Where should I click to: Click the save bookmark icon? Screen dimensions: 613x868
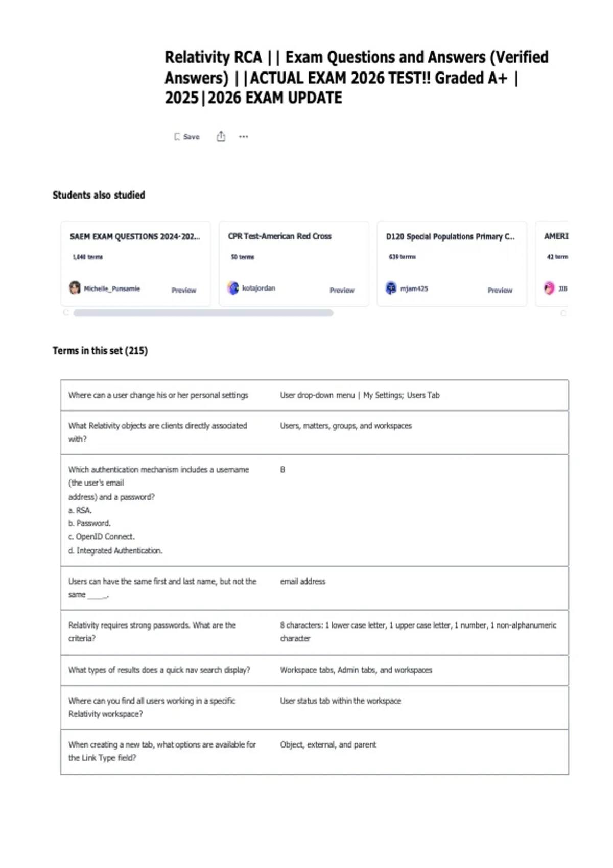pyautogui.click(x=177, y=137)
